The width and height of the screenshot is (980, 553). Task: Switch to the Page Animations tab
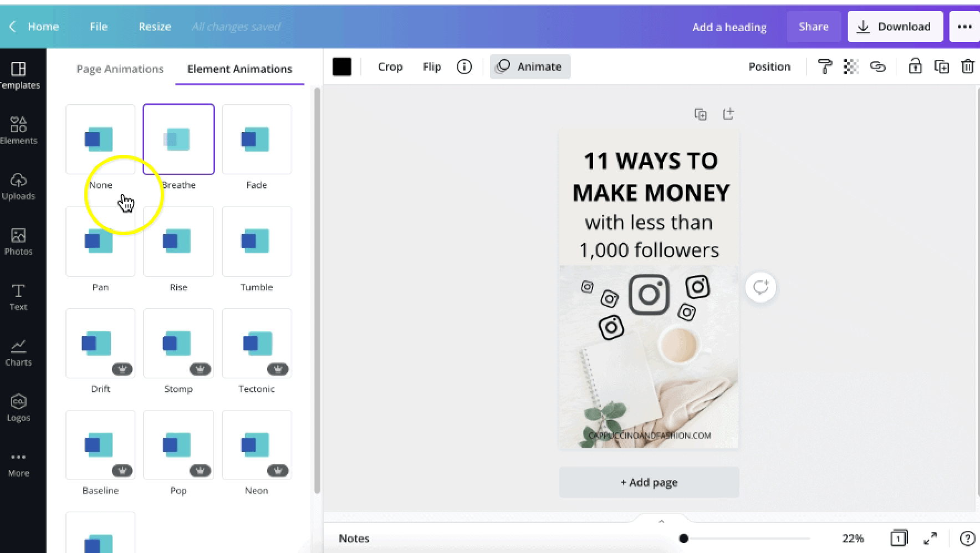pos(120,69)
